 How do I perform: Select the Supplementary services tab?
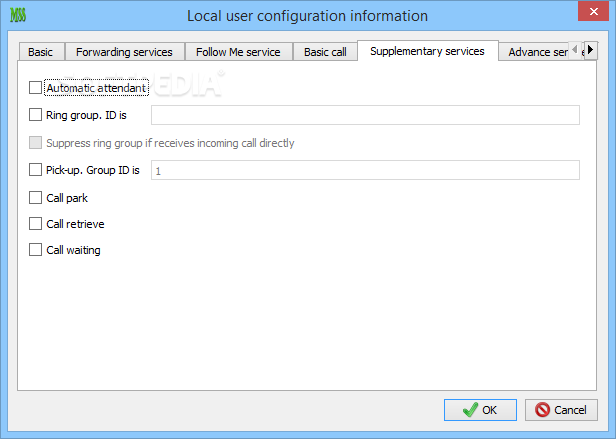click(x=427, y=51)
